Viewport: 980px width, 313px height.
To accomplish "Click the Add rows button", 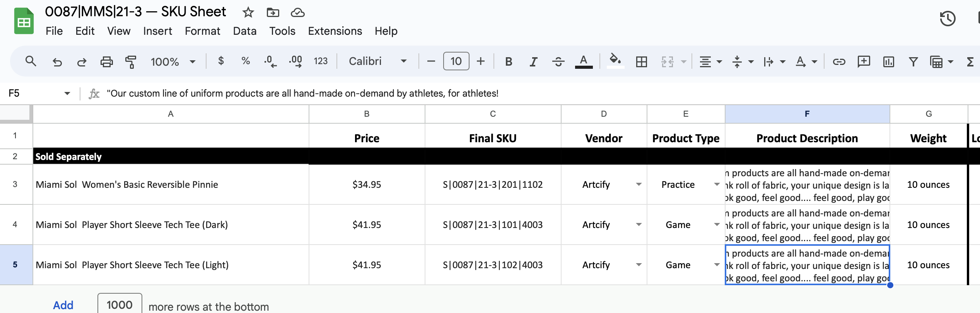I will (x=63, y=305).
